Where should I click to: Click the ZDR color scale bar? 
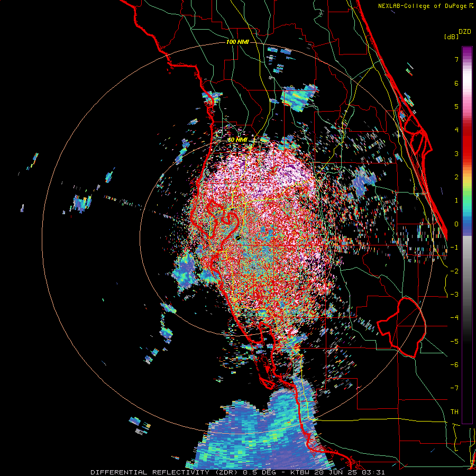467,235
